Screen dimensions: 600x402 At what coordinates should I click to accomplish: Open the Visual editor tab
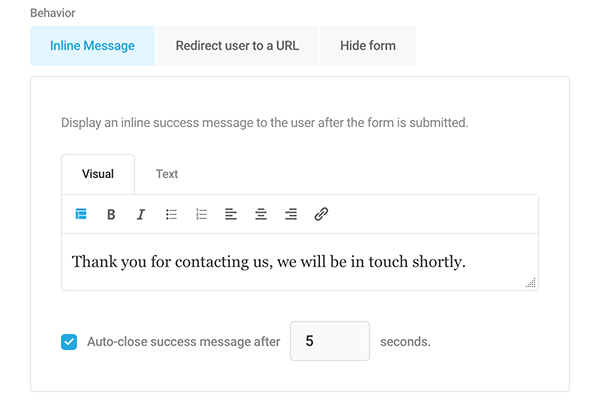(98, 174)
